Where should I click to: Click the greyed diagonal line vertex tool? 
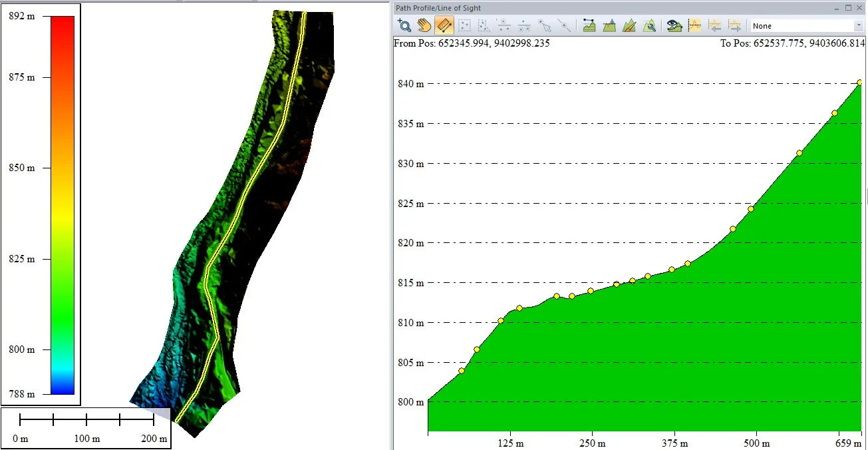tap(564, 26)
